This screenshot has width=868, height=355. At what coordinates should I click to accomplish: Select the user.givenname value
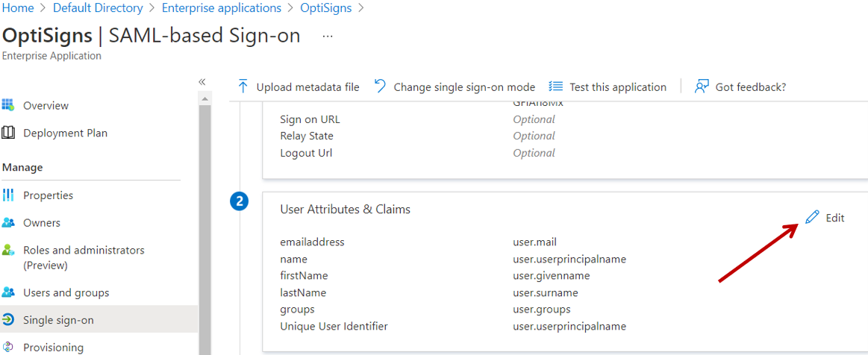[552, 275]
